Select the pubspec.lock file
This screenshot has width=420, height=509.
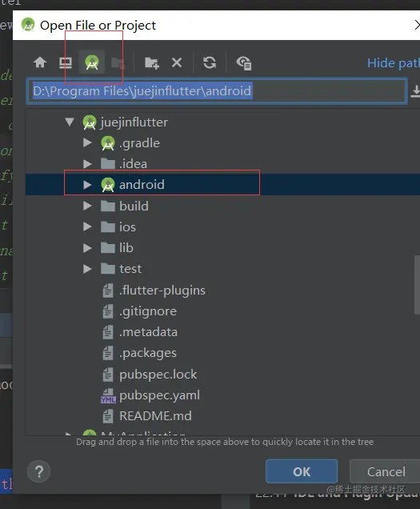[222, 375]
